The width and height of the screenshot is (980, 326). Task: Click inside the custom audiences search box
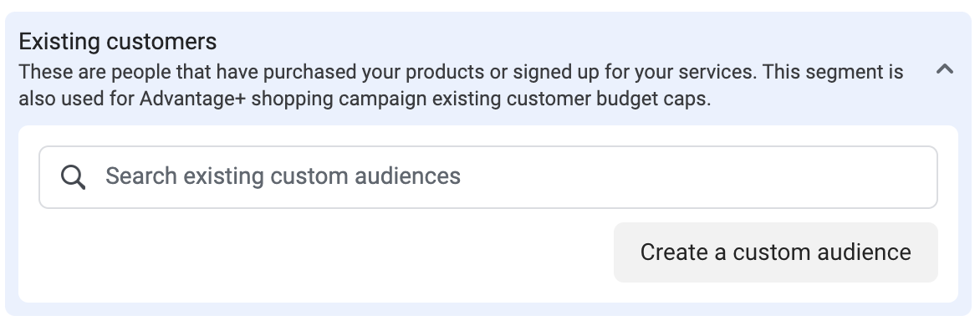488,177
